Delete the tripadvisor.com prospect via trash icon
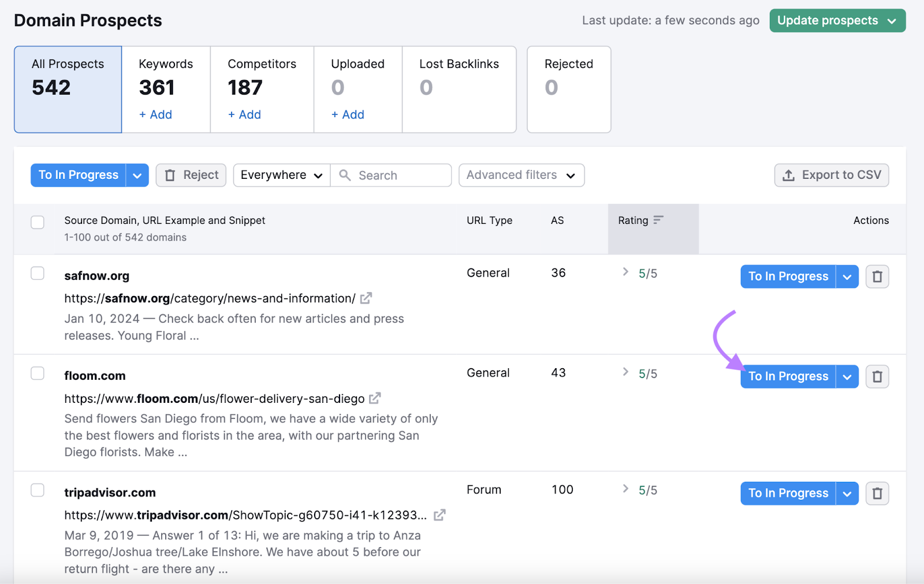This screenshot has width=924, height=584. click(x=877, y=493)
